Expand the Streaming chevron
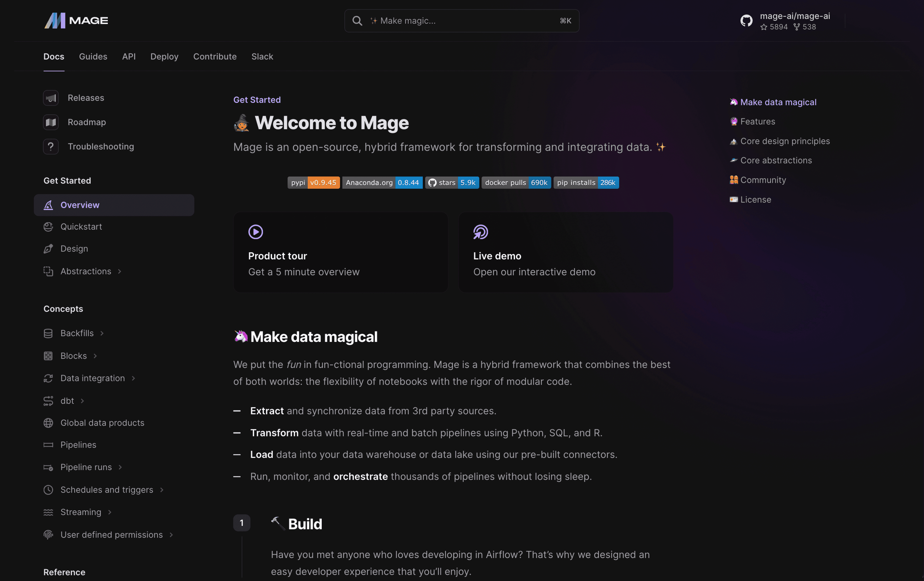Viewport: 924px width, 581px height. 109,512
